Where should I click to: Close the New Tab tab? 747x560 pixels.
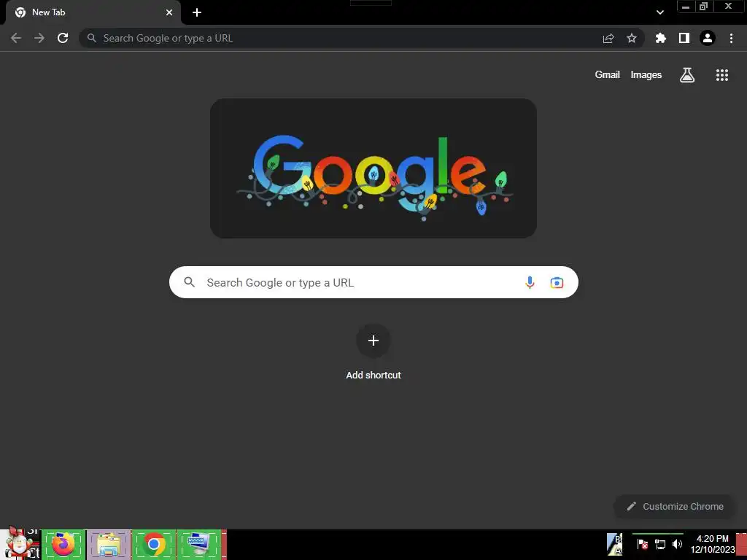[x=169, y=12]
